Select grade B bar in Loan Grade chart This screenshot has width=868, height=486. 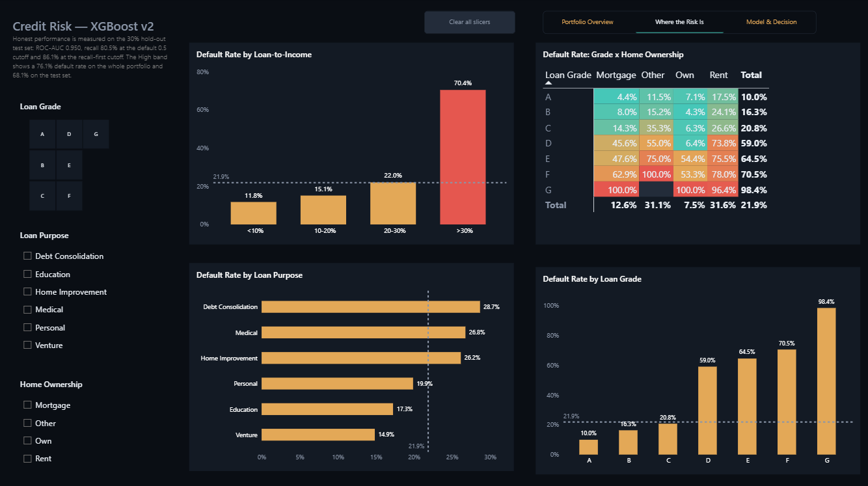(x=629, y=442)
